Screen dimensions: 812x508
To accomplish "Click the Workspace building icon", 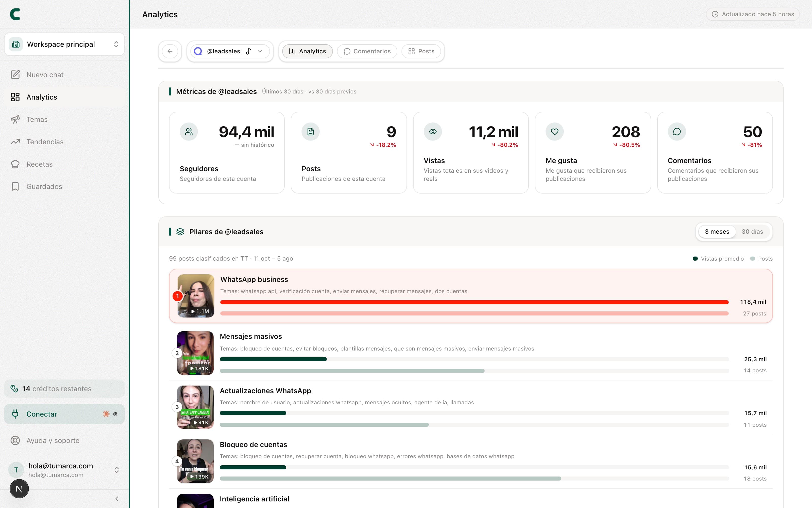I will point(16,44).
